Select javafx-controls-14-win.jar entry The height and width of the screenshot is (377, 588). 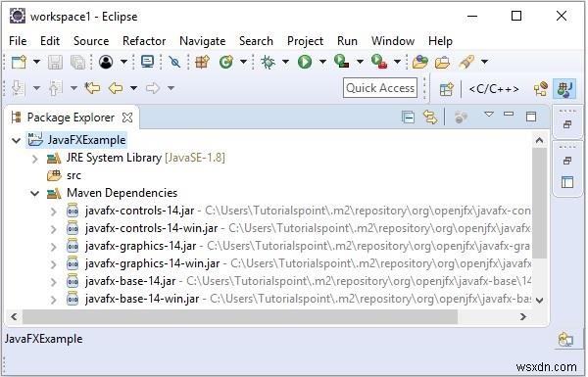point(152,228)
